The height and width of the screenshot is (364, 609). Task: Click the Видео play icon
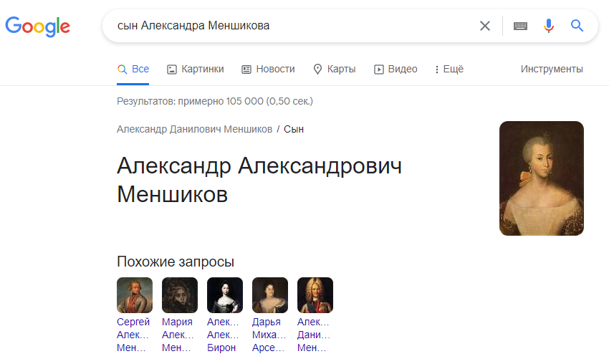pyautogui.click(x=379, y=70)
